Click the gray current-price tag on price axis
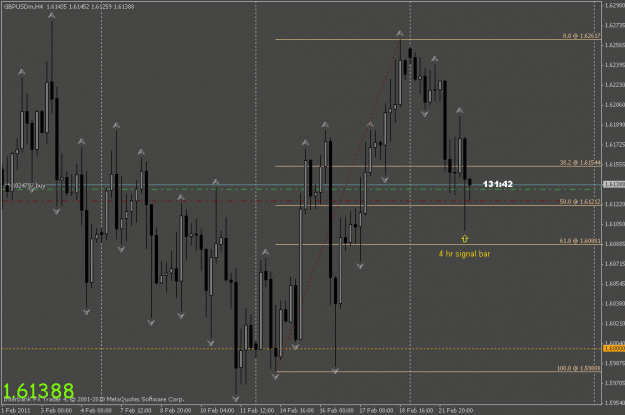Image resolution: width=625 pixels, height=415 pixels. pyautogui.click(x=614, y=184)
